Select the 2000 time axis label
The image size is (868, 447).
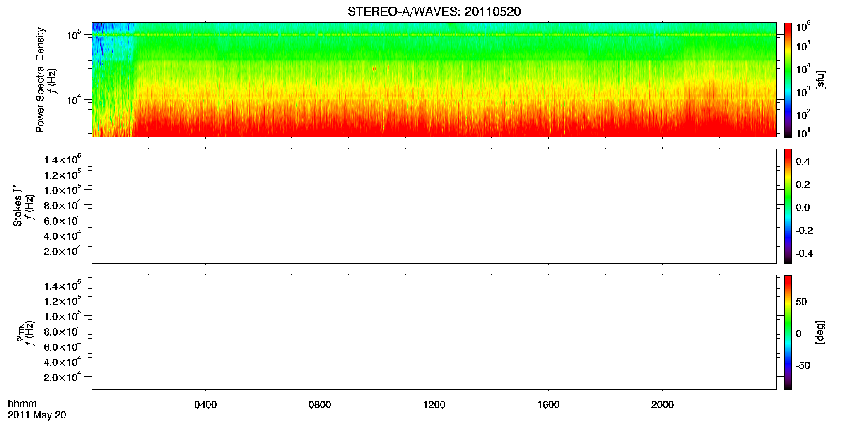click(662, 405)
